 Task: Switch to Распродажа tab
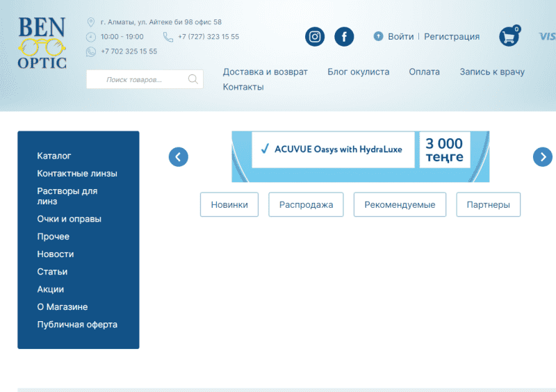tap(306, 205)
